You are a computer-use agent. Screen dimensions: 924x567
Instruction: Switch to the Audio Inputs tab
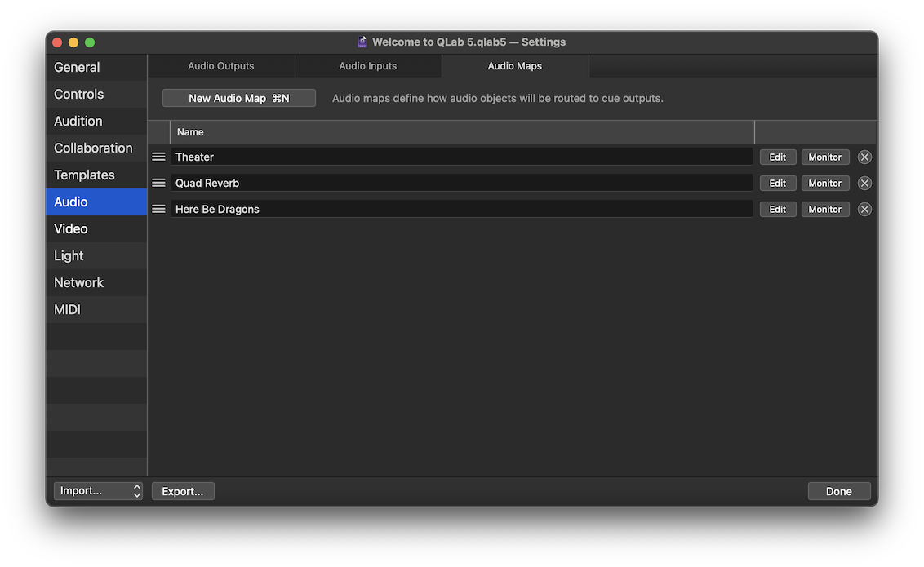coord(367,65)
